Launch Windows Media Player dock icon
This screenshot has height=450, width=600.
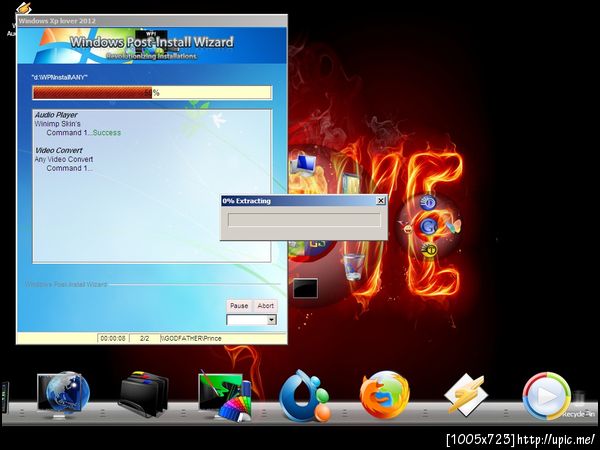[x=546, y=396]
